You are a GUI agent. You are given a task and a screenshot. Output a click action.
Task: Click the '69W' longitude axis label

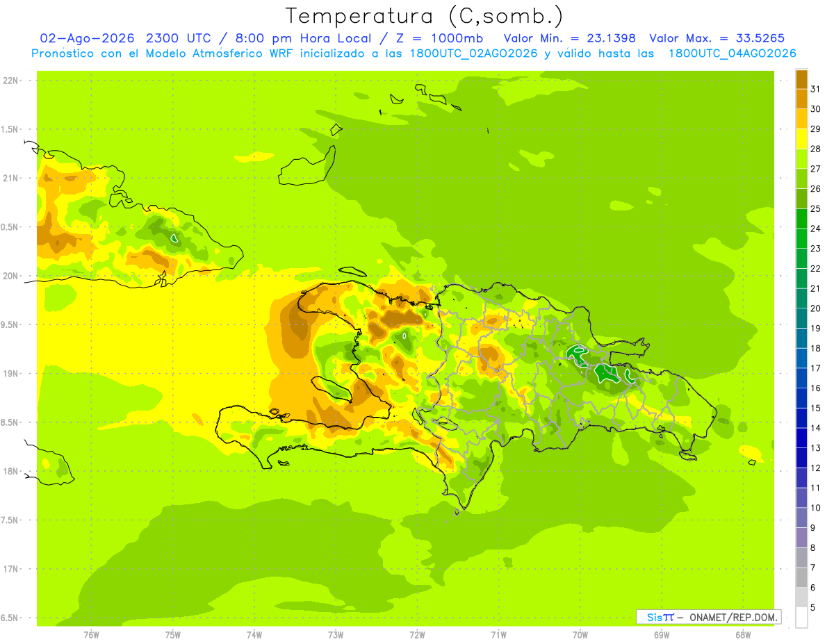click(662, 634)
